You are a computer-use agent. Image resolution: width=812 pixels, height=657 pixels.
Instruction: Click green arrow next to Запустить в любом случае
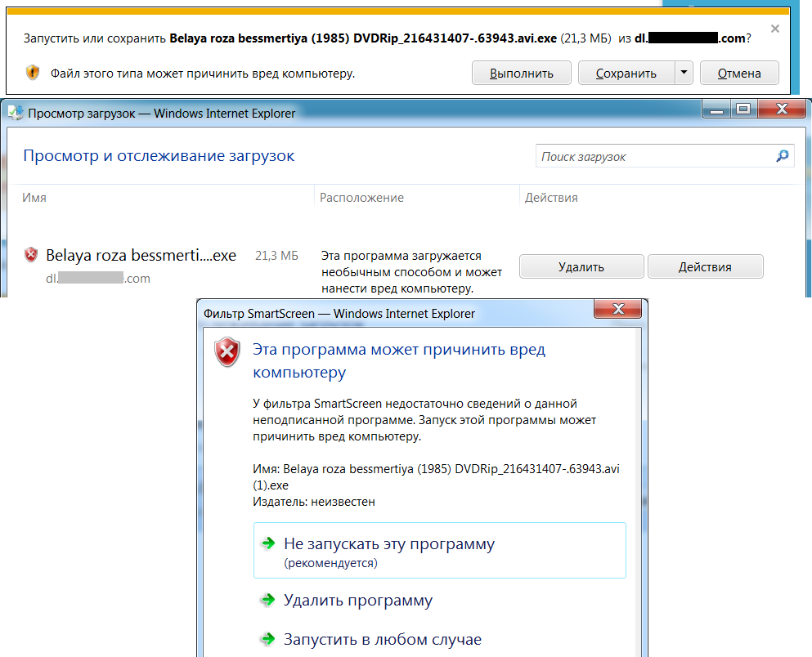click(268, 639)
